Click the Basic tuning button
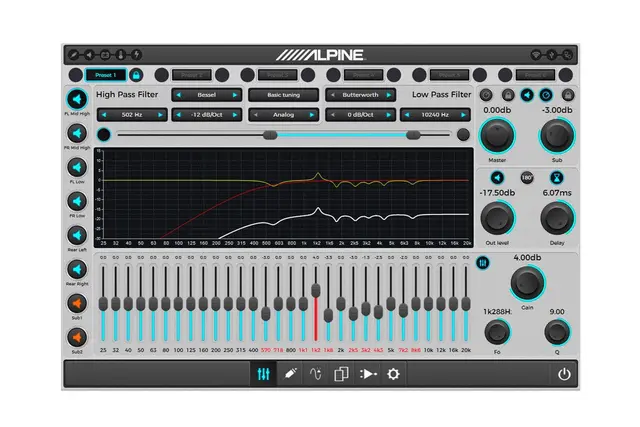 284,95
